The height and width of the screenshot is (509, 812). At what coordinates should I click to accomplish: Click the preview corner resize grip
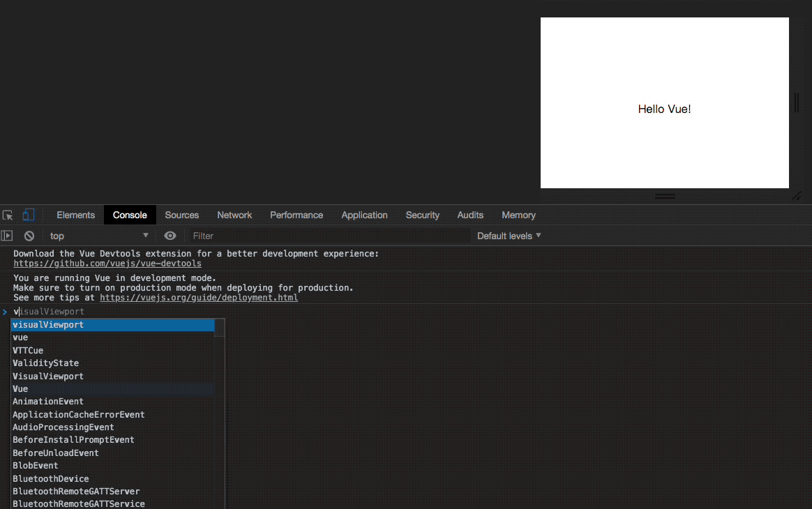(x=797, y=196)
